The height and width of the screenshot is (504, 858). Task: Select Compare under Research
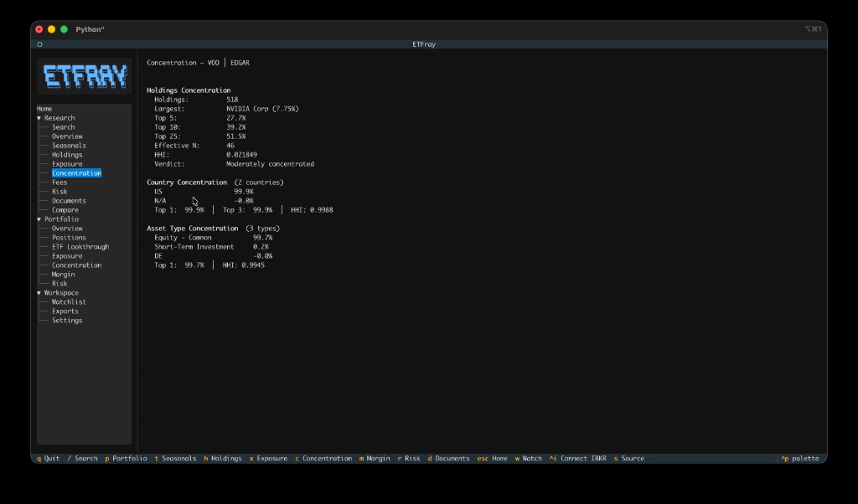[65, 210]
